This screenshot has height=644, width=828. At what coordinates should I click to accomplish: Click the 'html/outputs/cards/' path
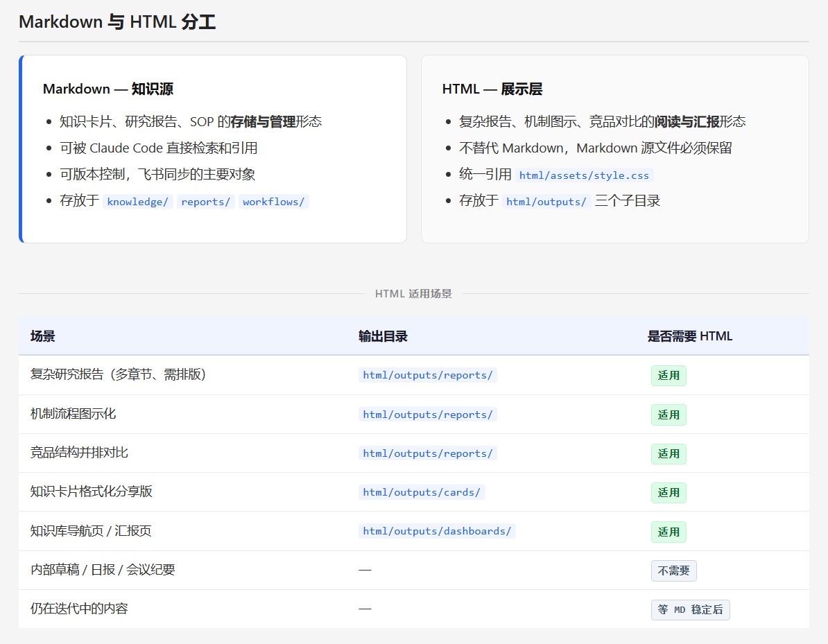coord(422,492)
